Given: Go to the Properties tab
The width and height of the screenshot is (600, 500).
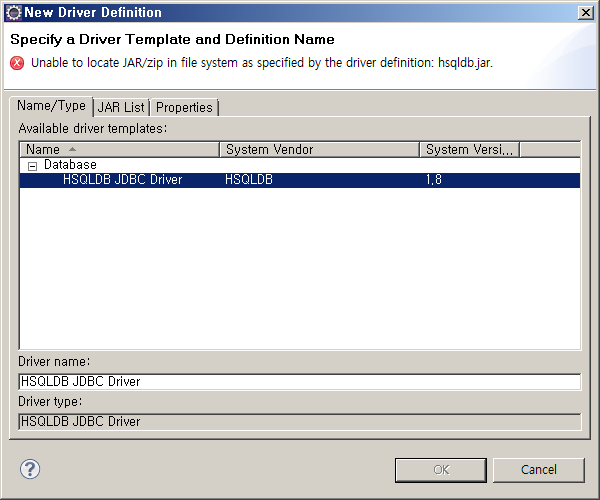Looking at the screenshot, I should [x=185, y=108].
